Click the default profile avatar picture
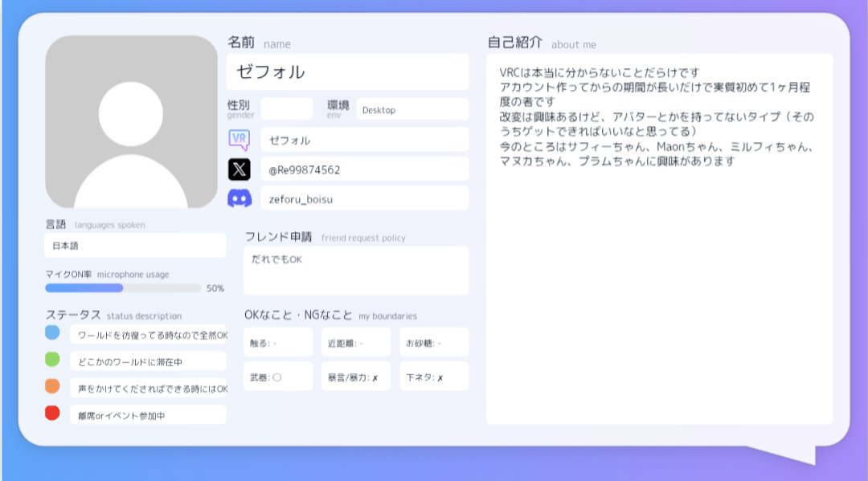Image resolution: width=868 pixels, height=481 pixels. [x=131, y=121]
